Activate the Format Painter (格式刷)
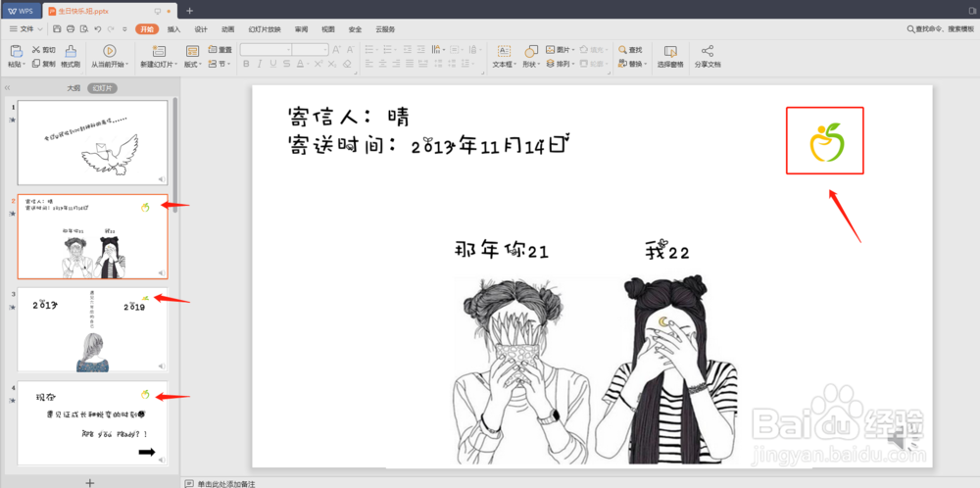Screen dimensions: 980x488 click(71, 56)
